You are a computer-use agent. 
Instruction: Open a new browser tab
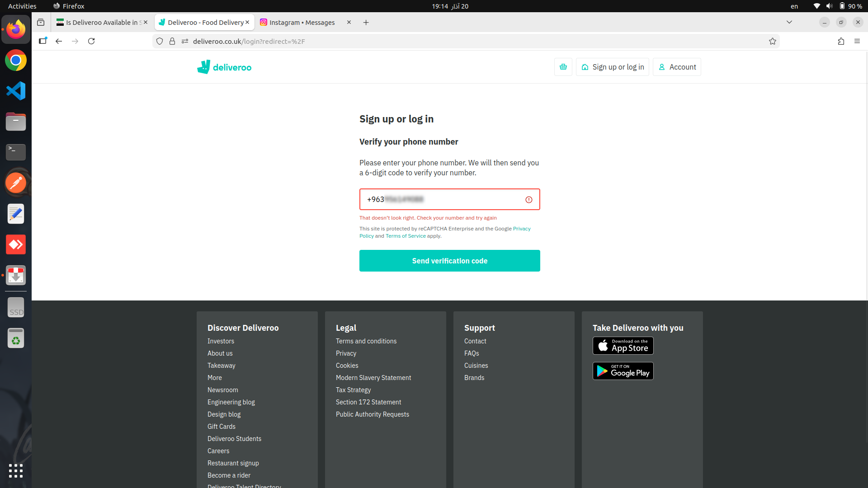(x=366, y=22)
